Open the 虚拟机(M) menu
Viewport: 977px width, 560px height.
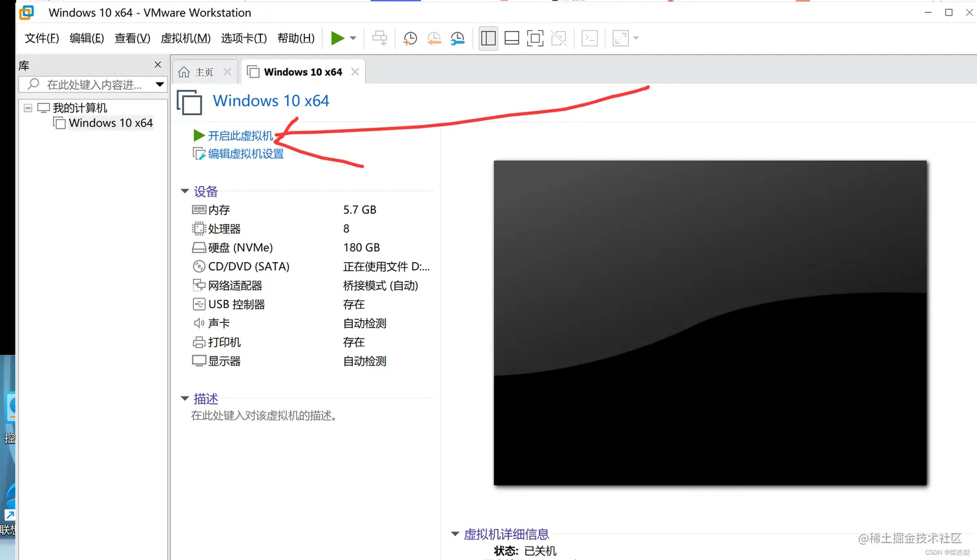tap(185, 38)
